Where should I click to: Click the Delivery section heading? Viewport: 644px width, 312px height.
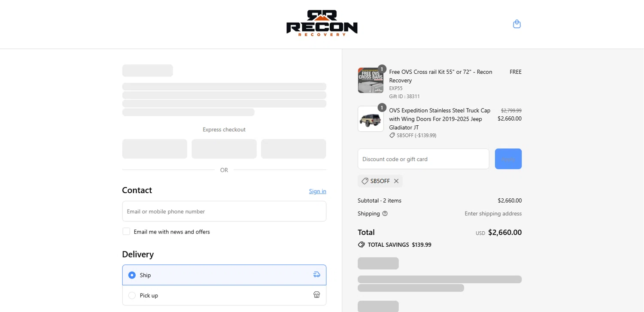point(138,254)
